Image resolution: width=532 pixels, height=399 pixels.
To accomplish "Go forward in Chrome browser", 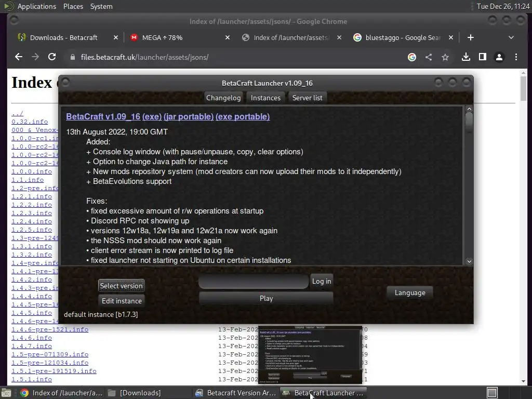I will click(x=35, y=57).
